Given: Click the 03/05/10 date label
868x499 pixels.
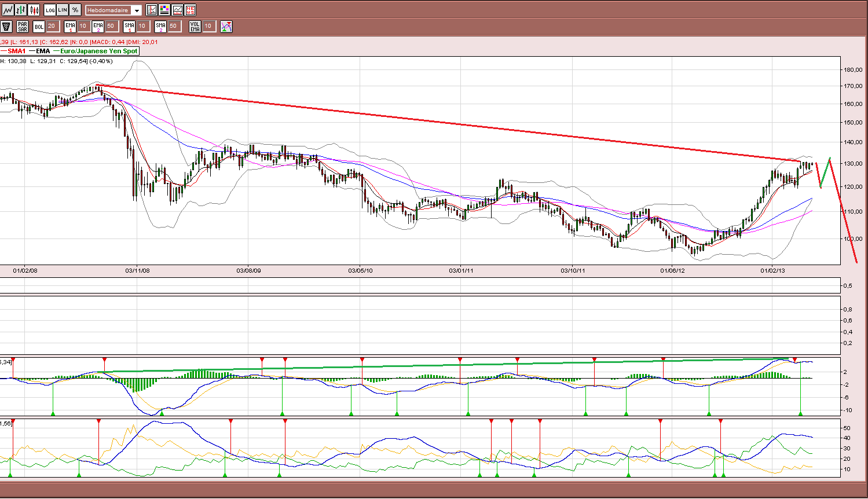Looking at the screenshot, I should tap(360, 270).
